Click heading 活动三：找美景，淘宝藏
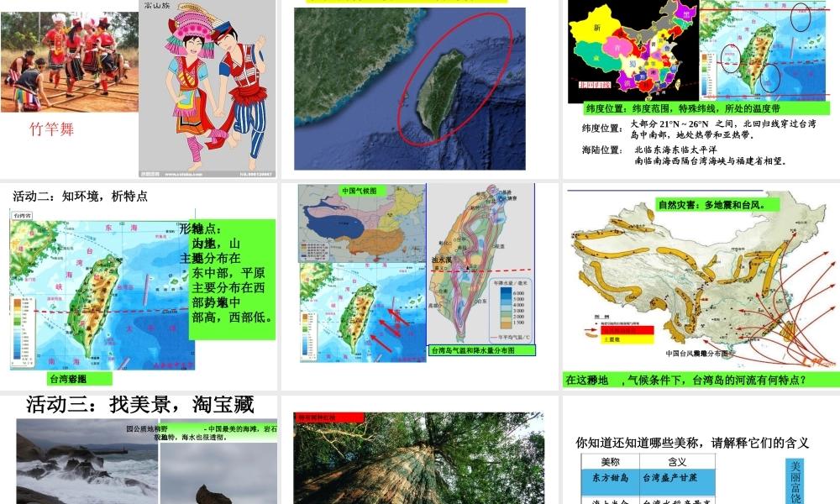 [x=139, y=404]
